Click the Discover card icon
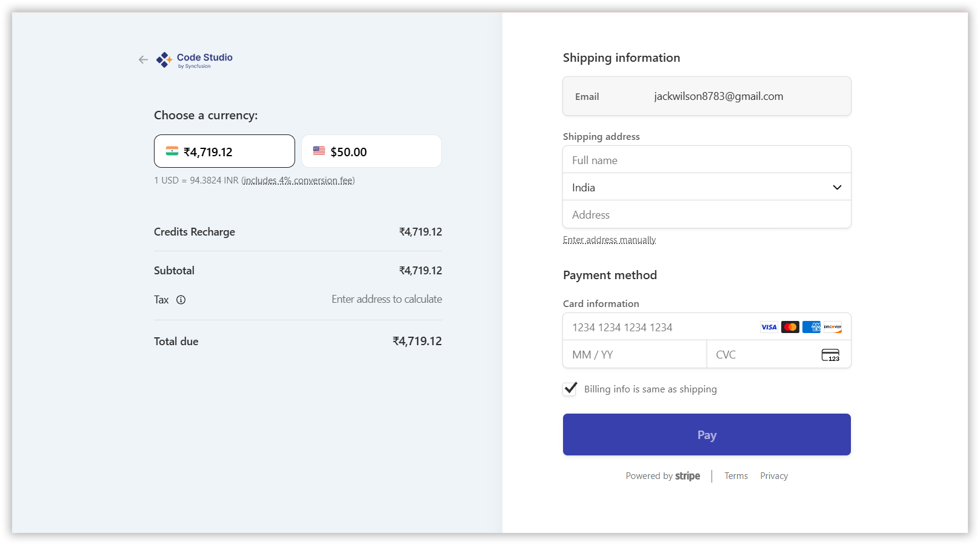 [x=833, y=327]
